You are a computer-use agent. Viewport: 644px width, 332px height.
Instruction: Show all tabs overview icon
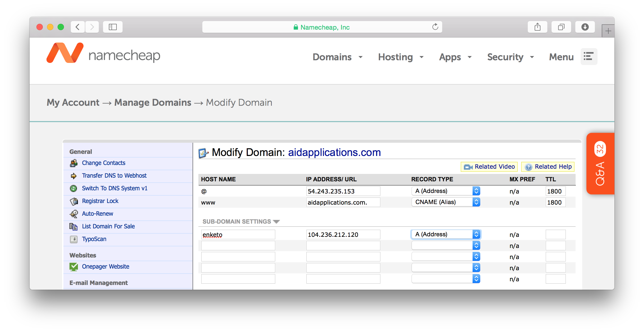click(561, 27)
